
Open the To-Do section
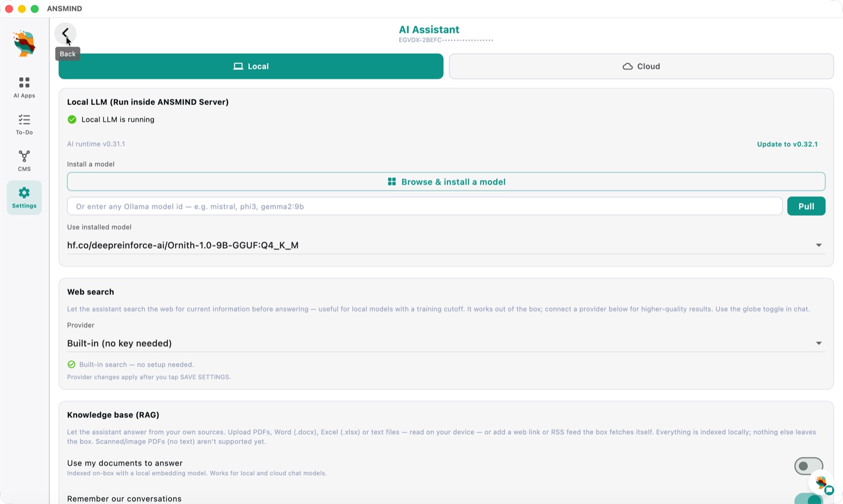[x=24, y=124]
